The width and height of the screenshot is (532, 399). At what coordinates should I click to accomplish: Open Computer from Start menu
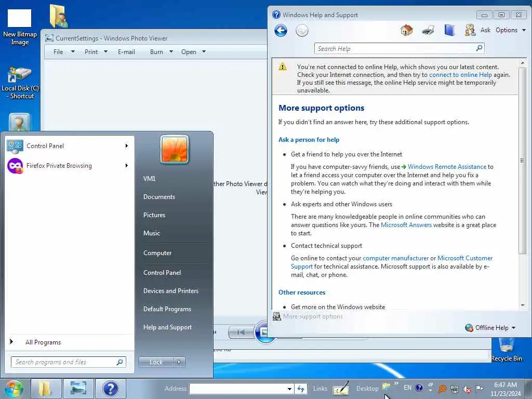click(x=157, y=253)
